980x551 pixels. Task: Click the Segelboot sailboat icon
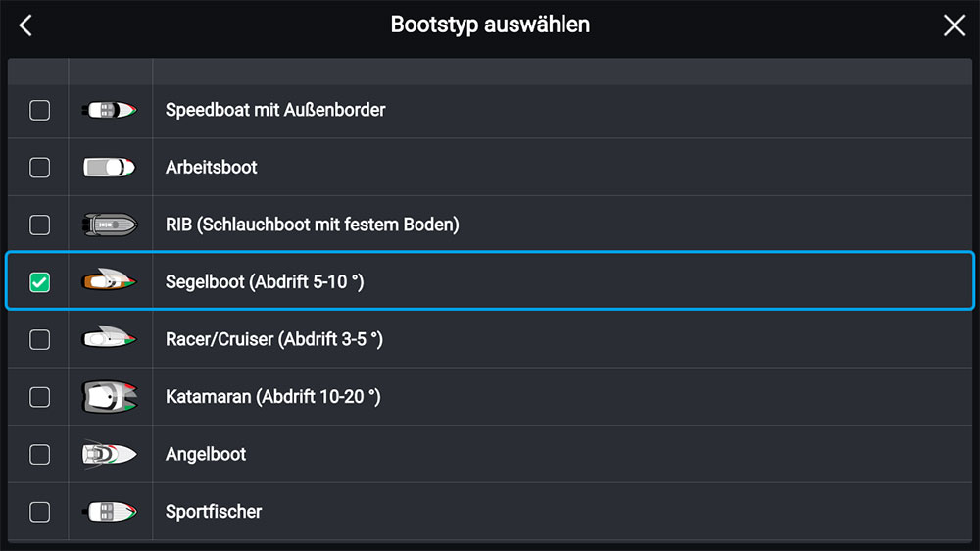pyautogui.click(x=110, y=282)
